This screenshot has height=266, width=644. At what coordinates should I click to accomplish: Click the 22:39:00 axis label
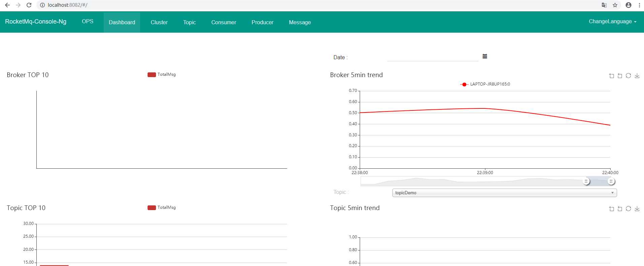point(485,173)
